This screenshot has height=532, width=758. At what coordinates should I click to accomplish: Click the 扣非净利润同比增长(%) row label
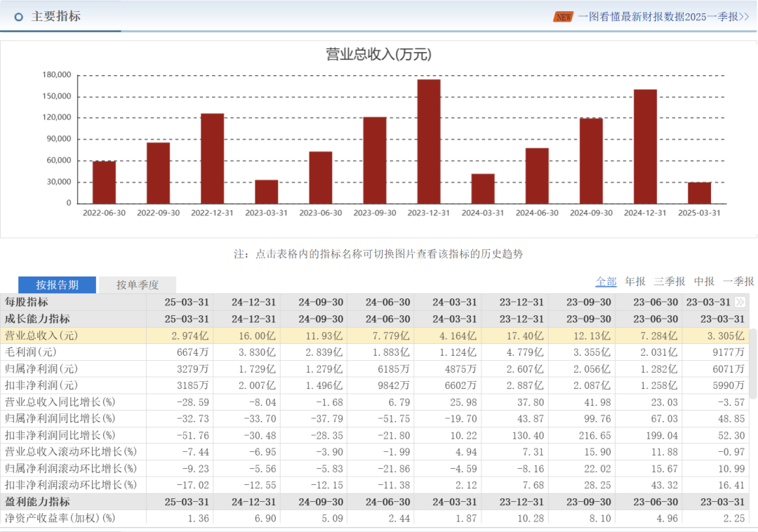(x=60, y=435)
